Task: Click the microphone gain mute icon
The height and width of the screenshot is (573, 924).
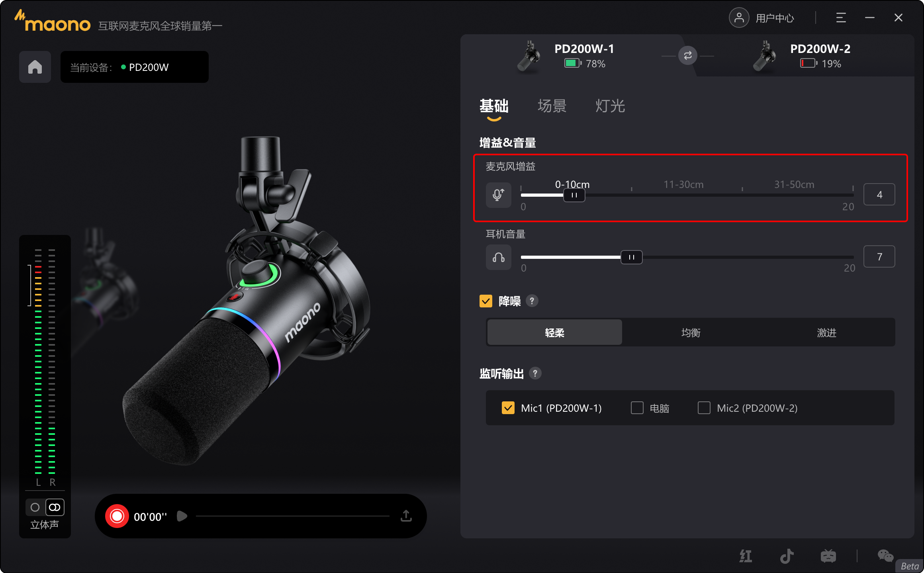Action: click(x=498, y=195)
